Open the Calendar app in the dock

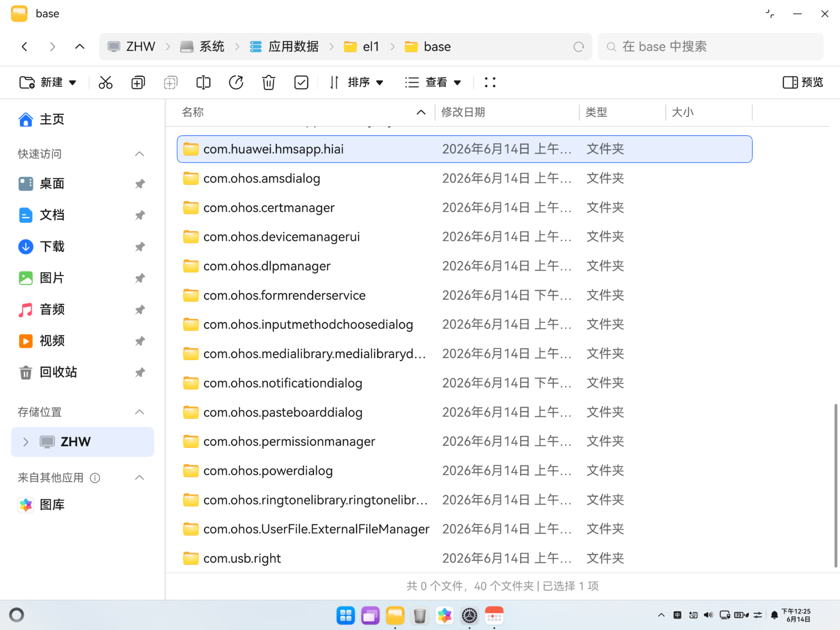click(x=494, y=615)
